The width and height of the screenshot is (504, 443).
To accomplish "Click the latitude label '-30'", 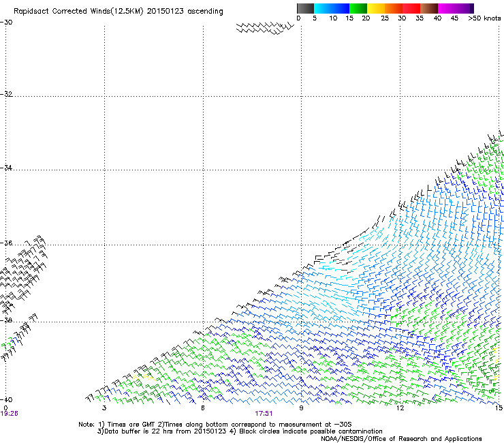I will coord(6,22).
